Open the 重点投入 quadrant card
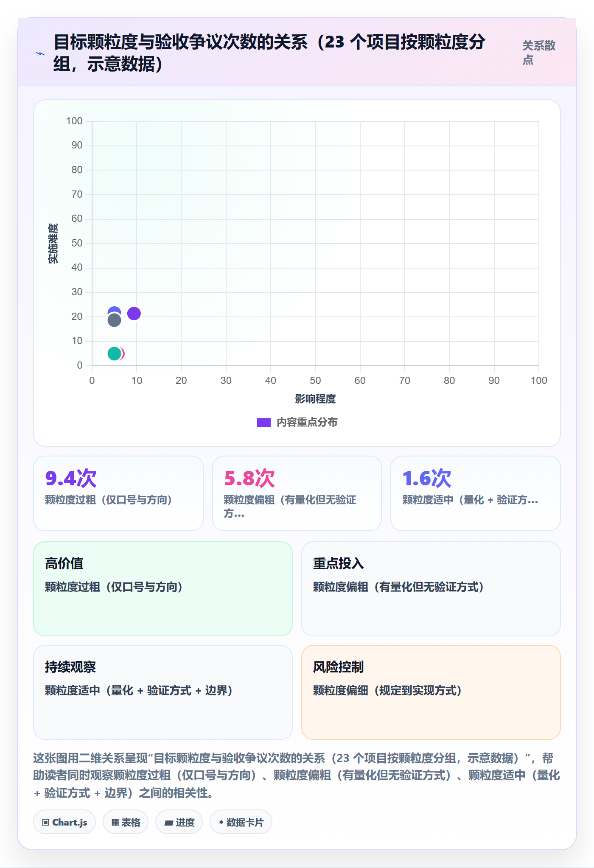The image size is (594, 868). (431, 589)
